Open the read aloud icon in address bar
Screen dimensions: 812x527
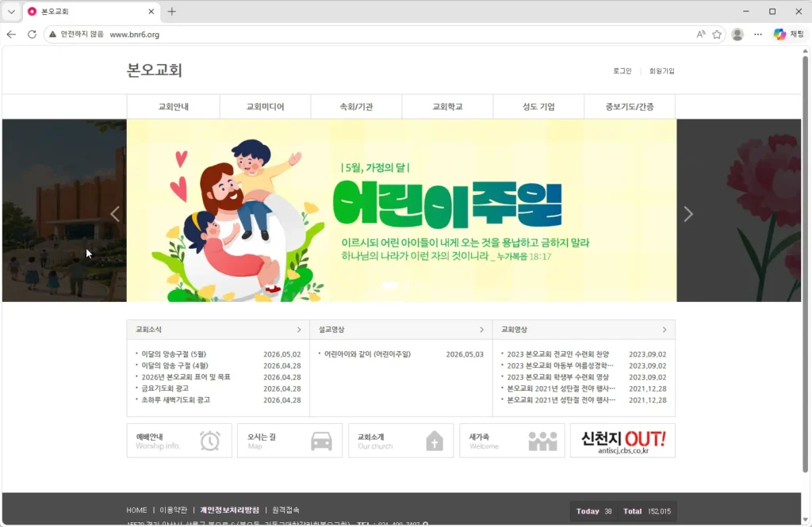tap(701, 34)
